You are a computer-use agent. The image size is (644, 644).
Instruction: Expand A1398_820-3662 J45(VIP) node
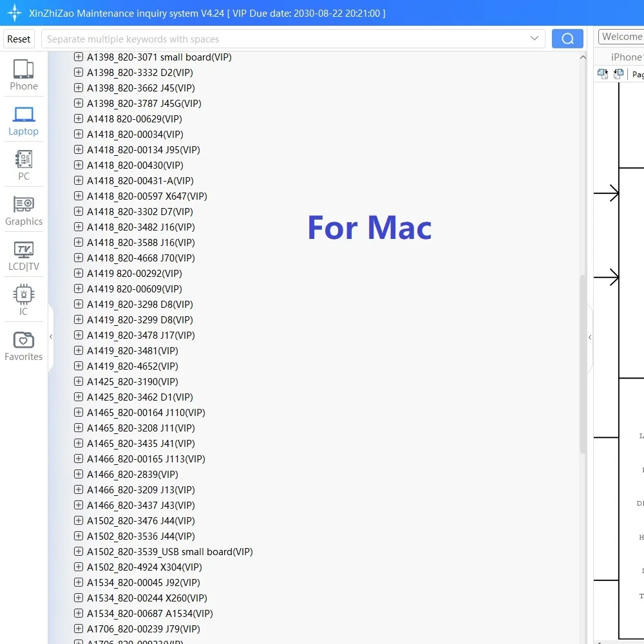(x=79, y=88)
